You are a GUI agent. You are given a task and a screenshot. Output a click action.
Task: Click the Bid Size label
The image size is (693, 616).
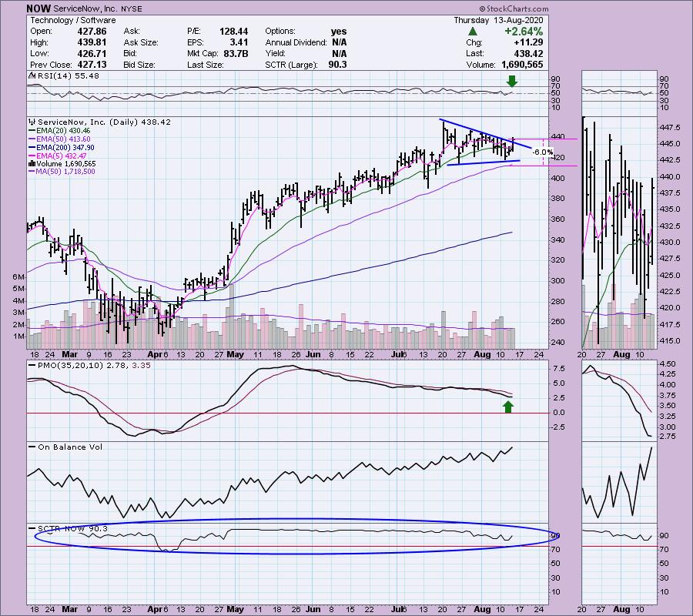139,65
